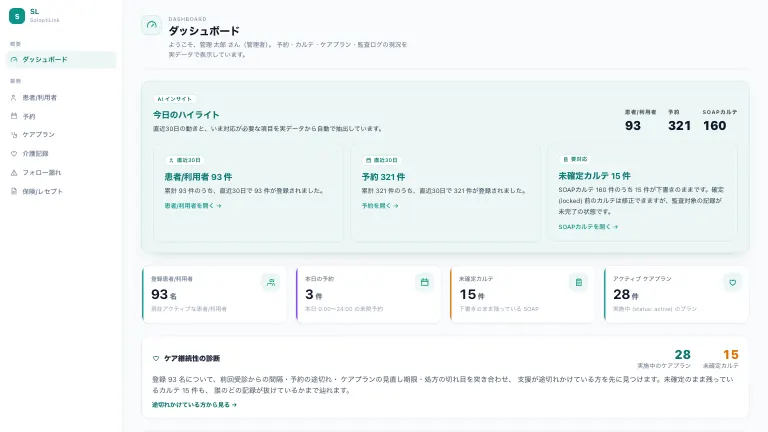Click the SOAPカルテ count 160 in summary

tap(715, 125)
